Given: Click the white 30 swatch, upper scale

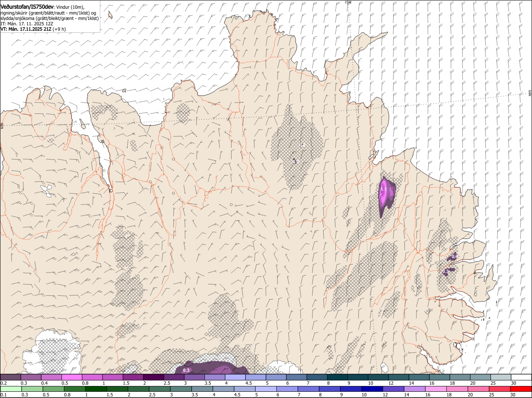Looking at the screenshot, I should point(522,377).
